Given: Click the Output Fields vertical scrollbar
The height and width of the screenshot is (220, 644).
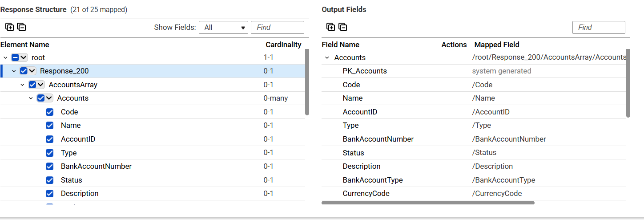Looking at the screenshot, I should tap(628, 83).
